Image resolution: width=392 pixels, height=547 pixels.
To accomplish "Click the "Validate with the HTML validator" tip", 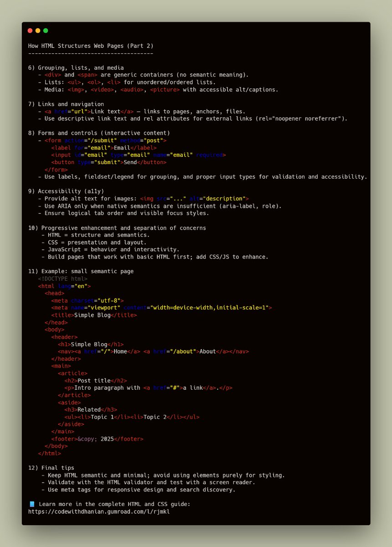I will point(148,482).
